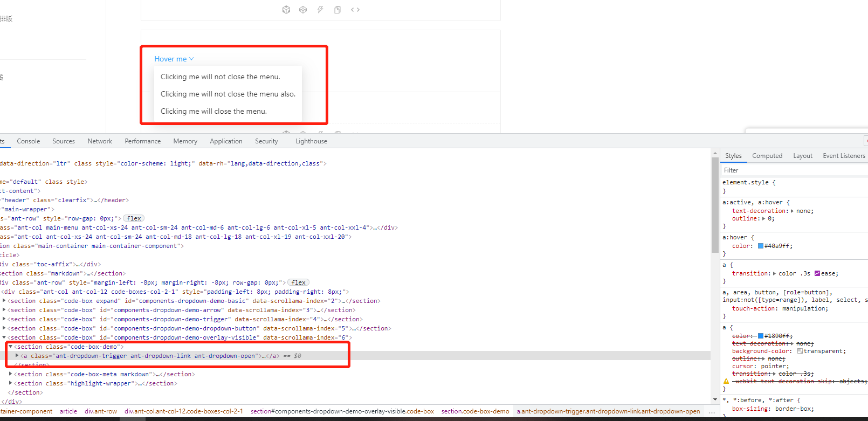Toggle code view with angle brackets icon
Image resolution: width=868 pixels, height=421 pixels.
click(355, 10)
